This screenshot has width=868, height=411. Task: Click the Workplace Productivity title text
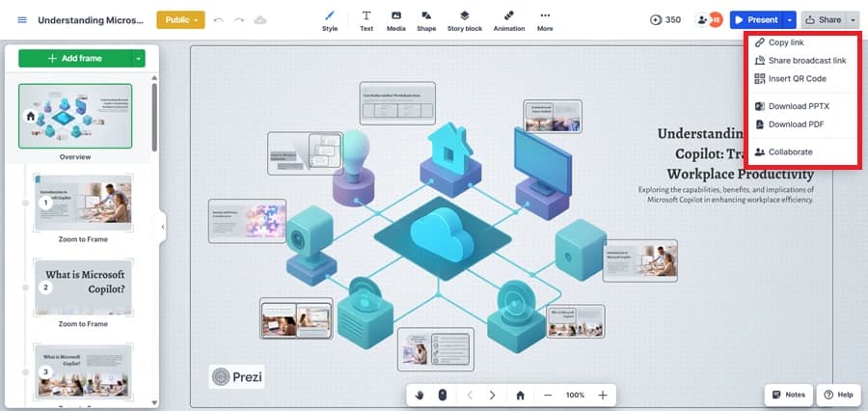coord(740,174)
